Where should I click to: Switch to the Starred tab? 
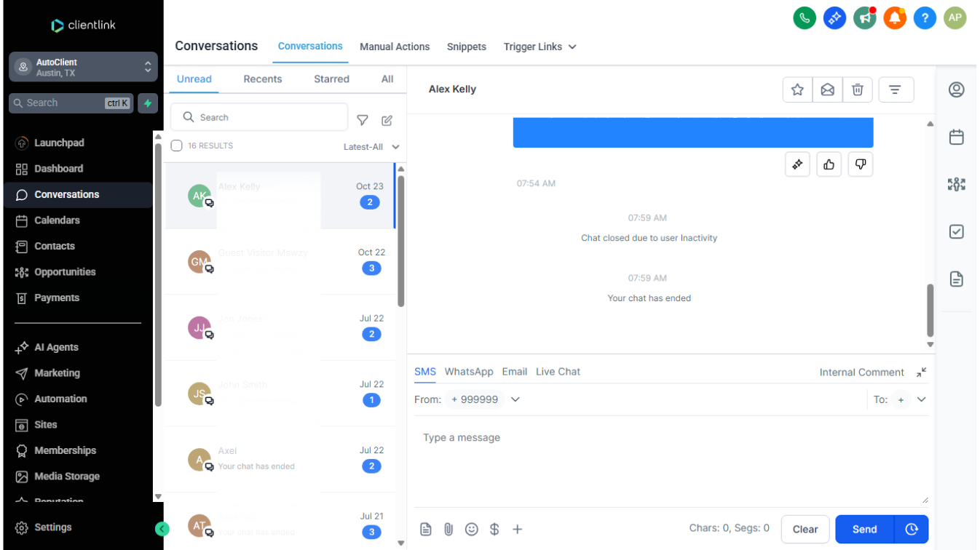[331, 79]
